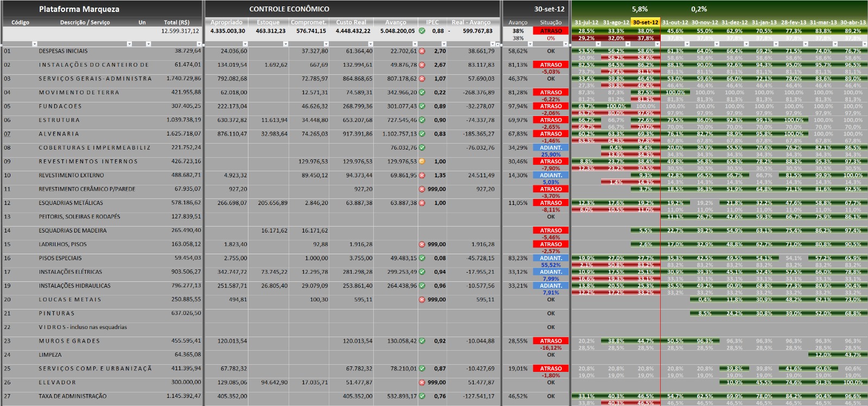
Task: Open the 31-jul-12 column filter dropdown
Action: (597, 44)
